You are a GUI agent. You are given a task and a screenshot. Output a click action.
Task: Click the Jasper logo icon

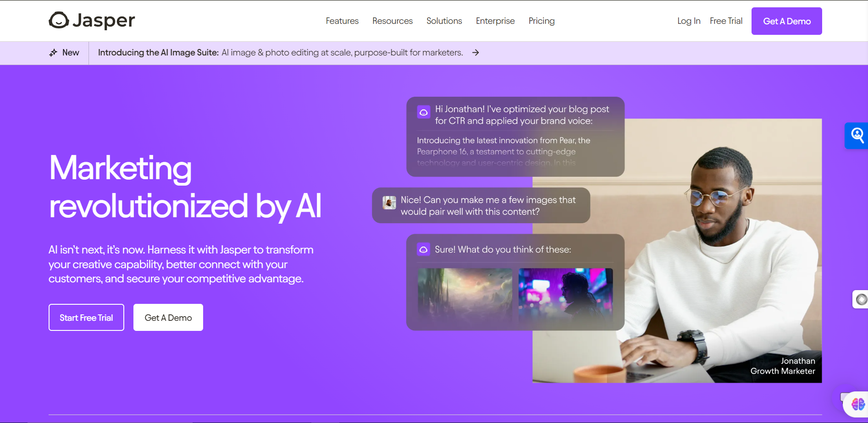(x=59, y=20)
